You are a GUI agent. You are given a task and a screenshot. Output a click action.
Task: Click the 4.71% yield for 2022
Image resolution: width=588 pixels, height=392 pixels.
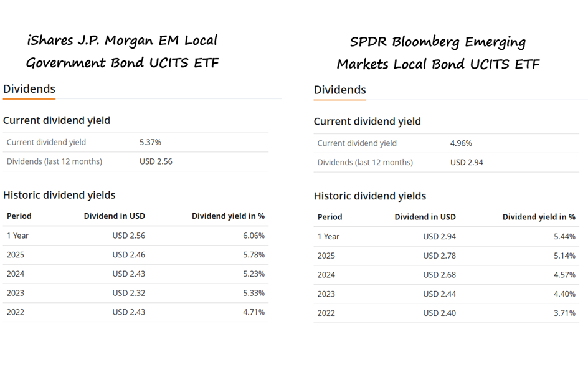(254, 312)
